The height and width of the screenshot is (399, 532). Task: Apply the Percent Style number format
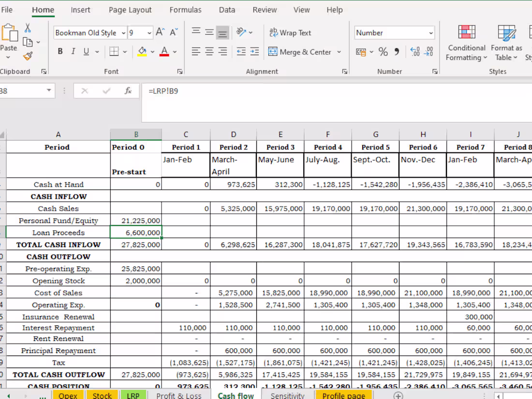383,51
